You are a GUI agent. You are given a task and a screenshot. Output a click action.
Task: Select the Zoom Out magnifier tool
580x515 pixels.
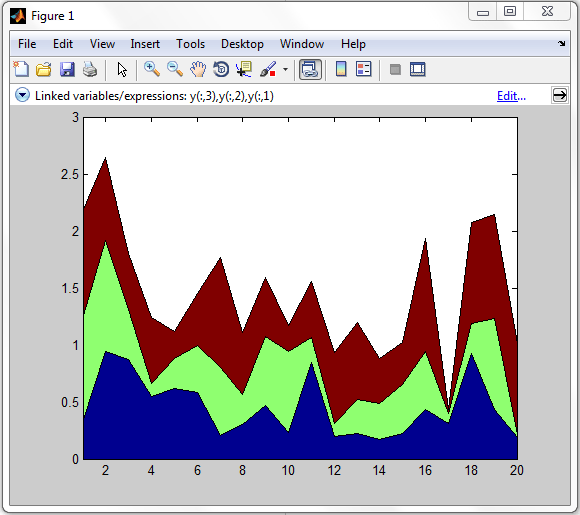click(175, 69)
